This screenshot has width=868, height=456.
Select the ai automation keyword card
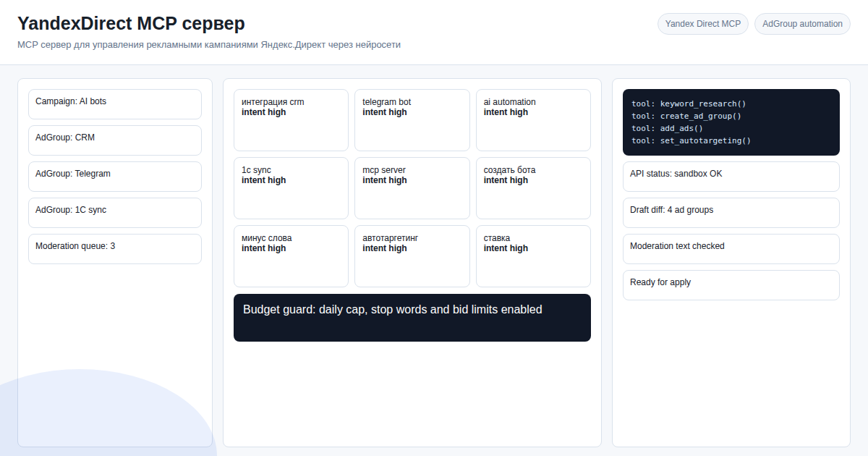(x=533, y=120)
